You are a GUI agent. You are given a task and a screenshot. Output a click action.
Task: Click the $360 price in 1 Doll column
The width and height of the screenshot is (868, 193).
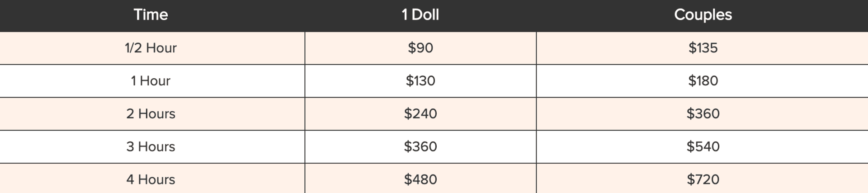tap(420, 147)
